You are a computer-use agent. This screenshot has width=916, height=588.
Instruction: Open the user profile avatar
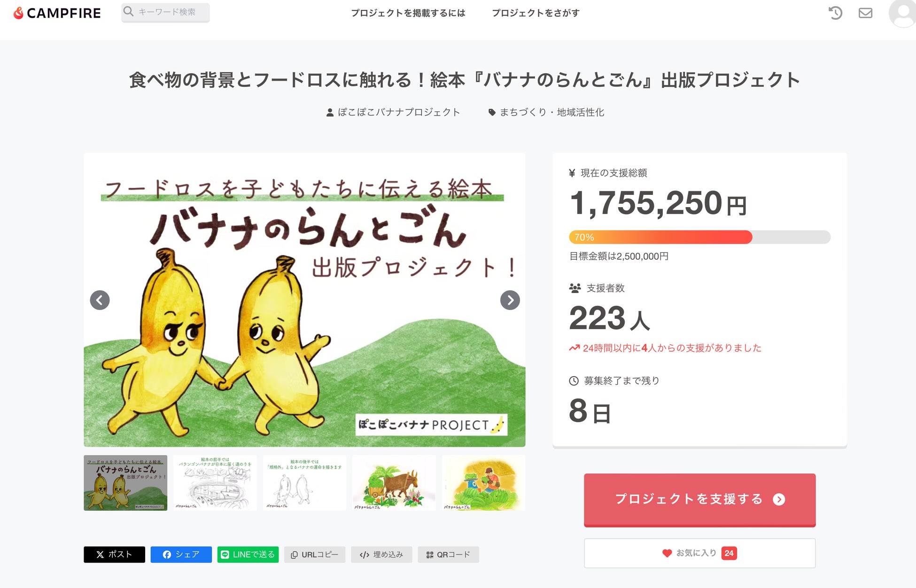click(x=902, y=13)
